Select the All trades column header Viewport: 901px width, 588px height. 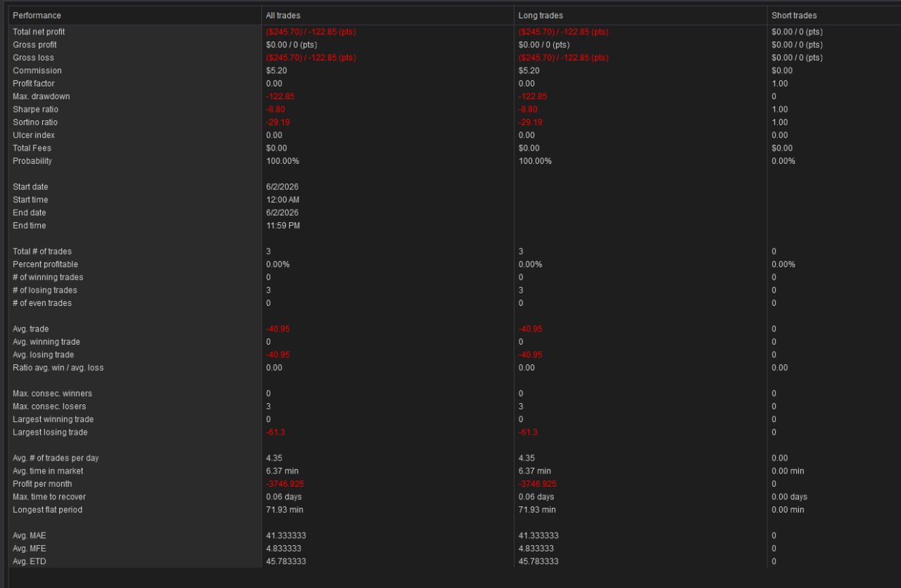388,15
